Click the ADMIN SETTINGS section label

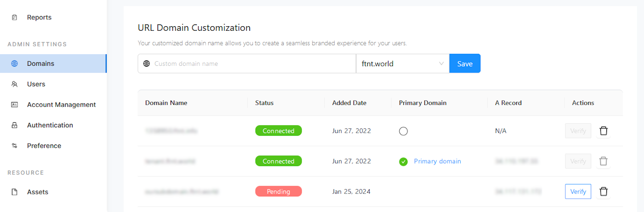tap(37, 45)
